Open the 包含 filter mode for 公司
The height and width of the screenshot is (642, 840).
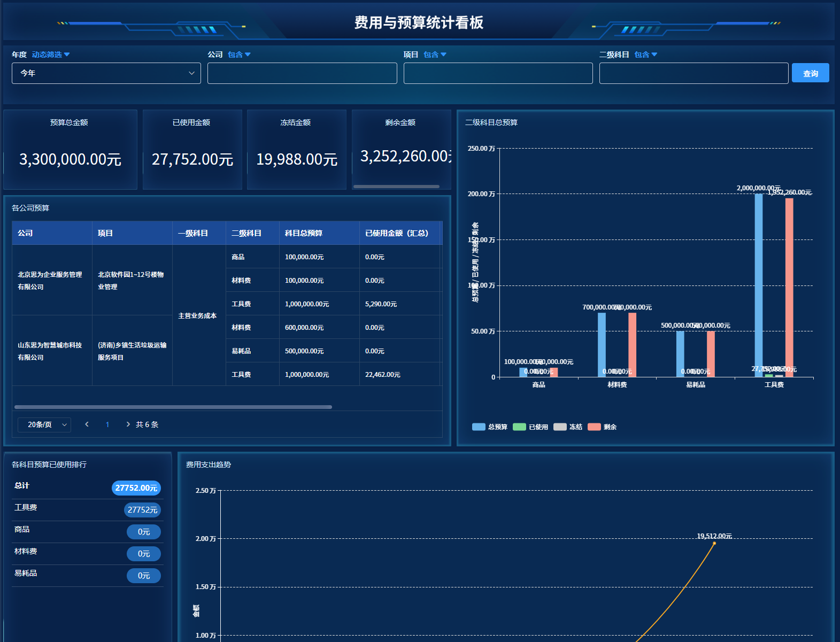(239, 55)
